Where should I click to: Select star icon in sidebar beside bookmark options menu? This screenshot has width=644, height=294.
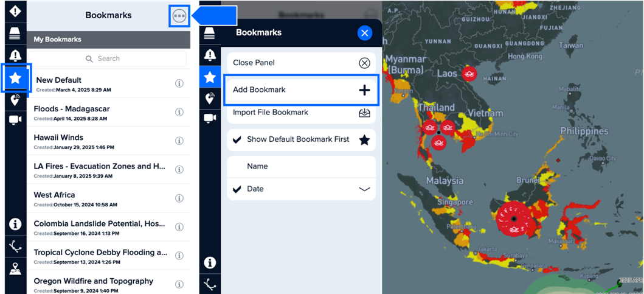[210, 77]
